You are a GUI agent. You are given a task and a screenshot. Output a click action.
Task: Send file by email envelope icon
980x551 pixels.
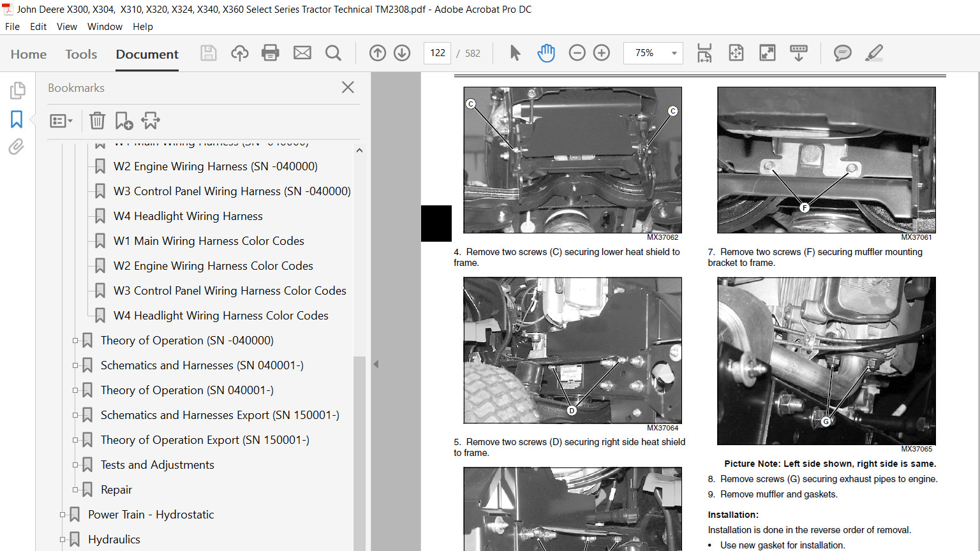tap(302, 53)
